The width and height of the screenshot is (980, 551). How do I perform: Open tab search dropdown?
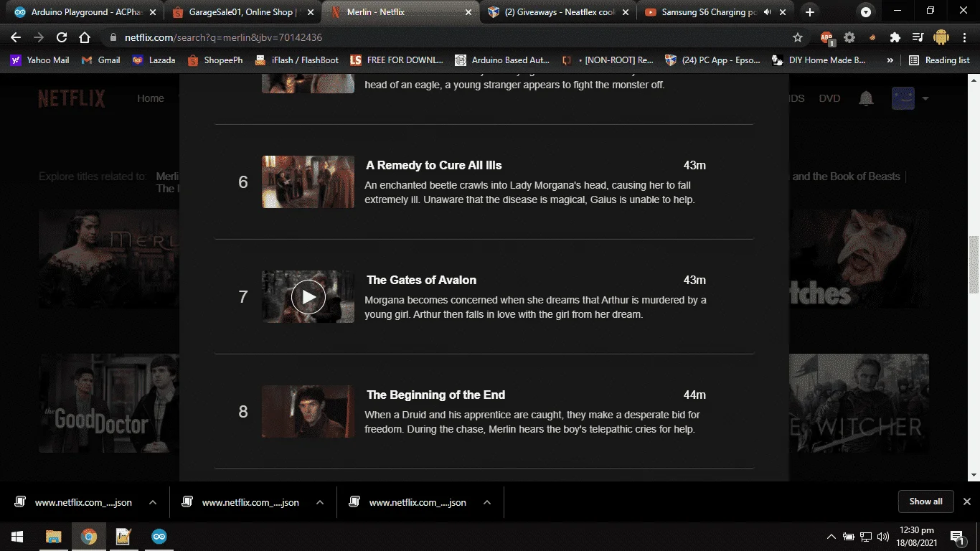867,12
